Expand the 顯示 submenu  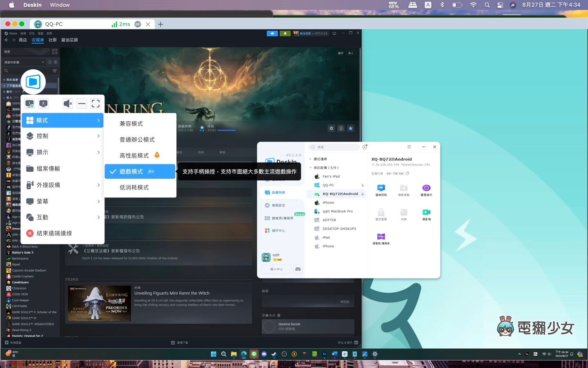click(62, 152)
